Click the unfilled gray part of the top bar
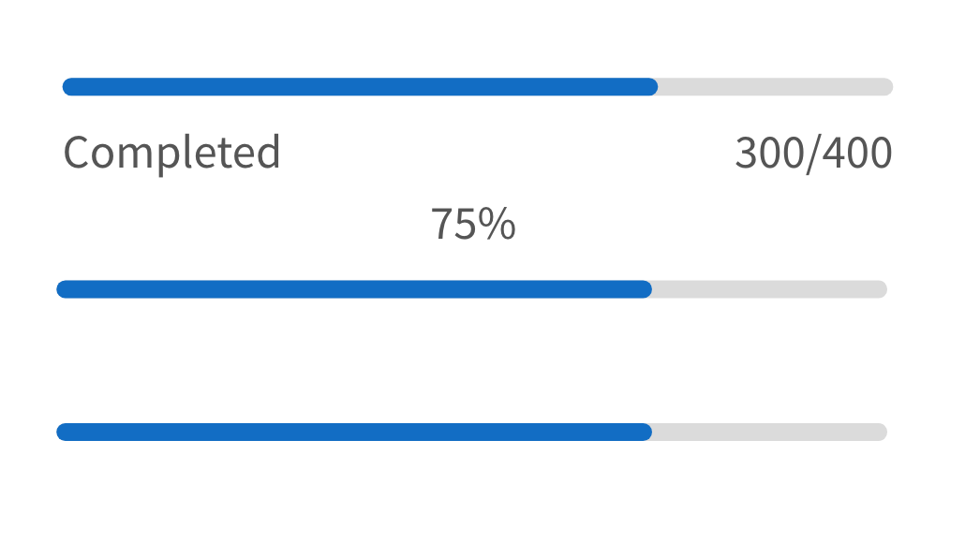This screenshot has width=980, height=543. (775, 87)
